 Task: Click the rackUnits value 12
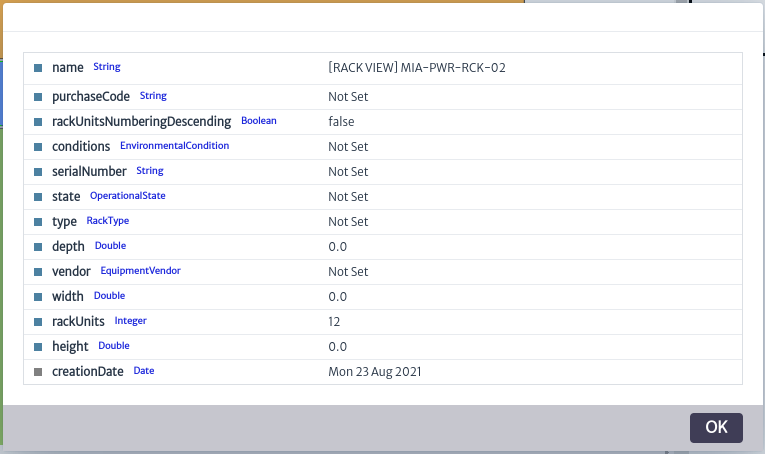click(x=334, y=322)
